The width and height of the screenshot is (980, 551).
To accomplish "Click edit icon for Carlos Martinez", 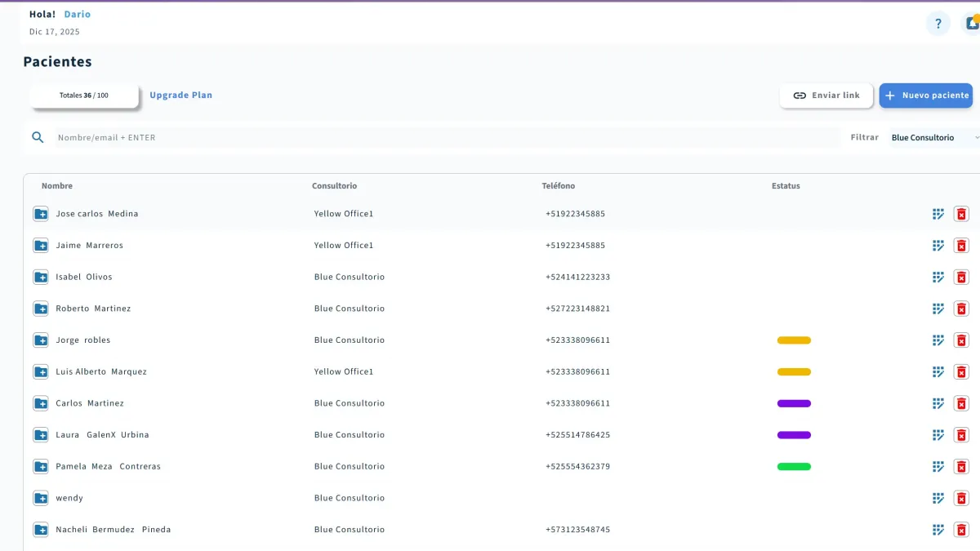I will [x=938, y=403].
